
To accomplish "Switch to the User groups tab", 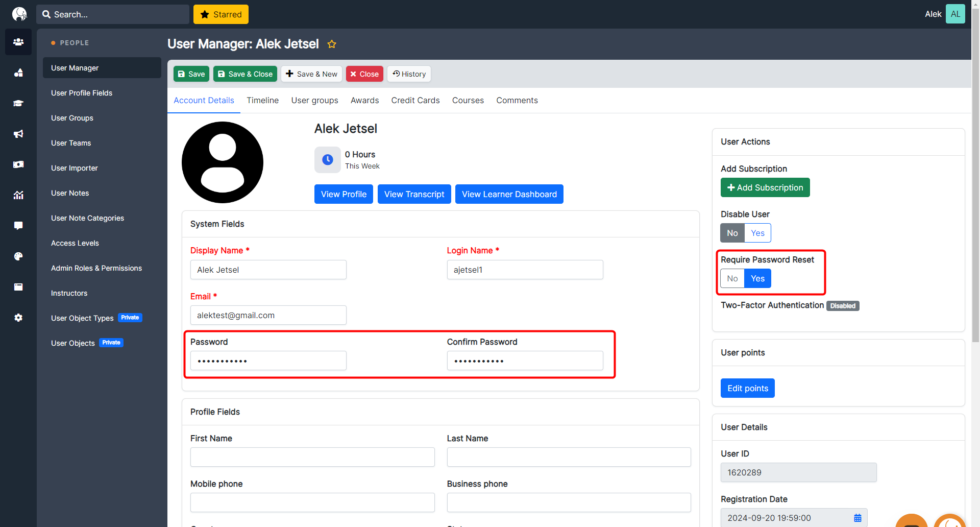I will [315, 100].
